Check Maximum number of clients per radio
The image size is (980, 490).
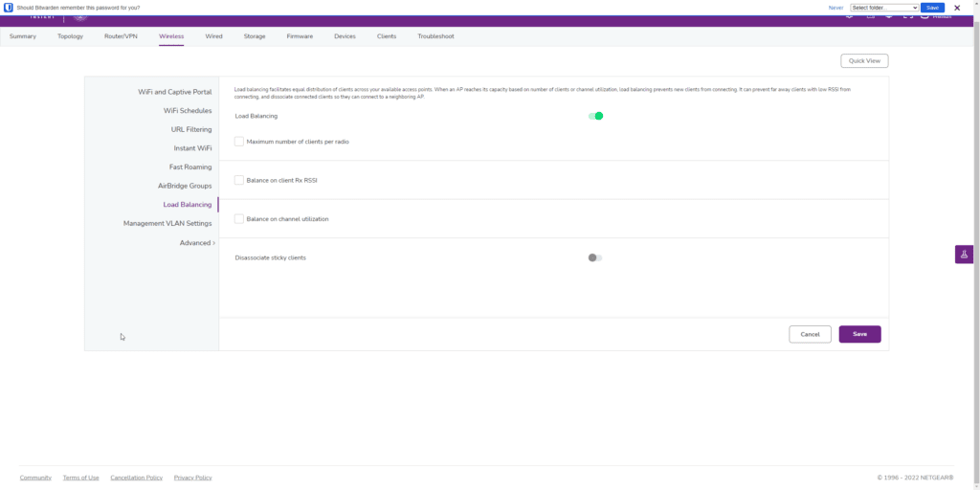click(x=239, y=142)
